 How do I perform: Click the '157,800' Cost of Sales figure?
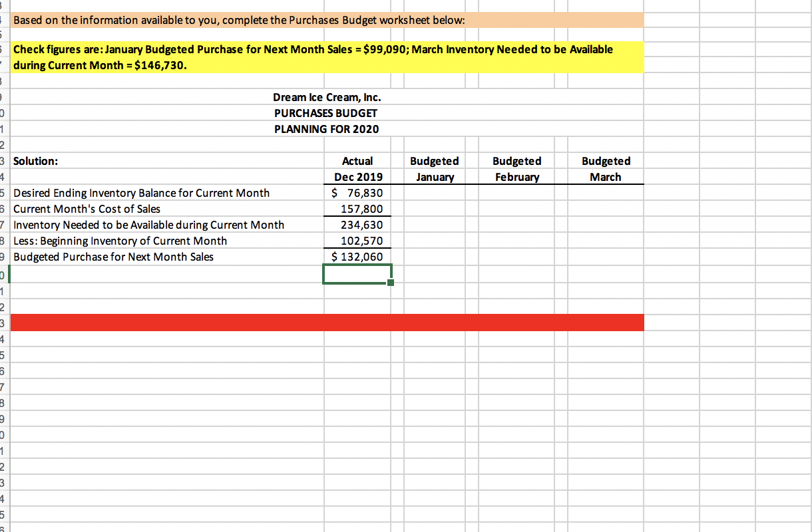tap(357, 209)
